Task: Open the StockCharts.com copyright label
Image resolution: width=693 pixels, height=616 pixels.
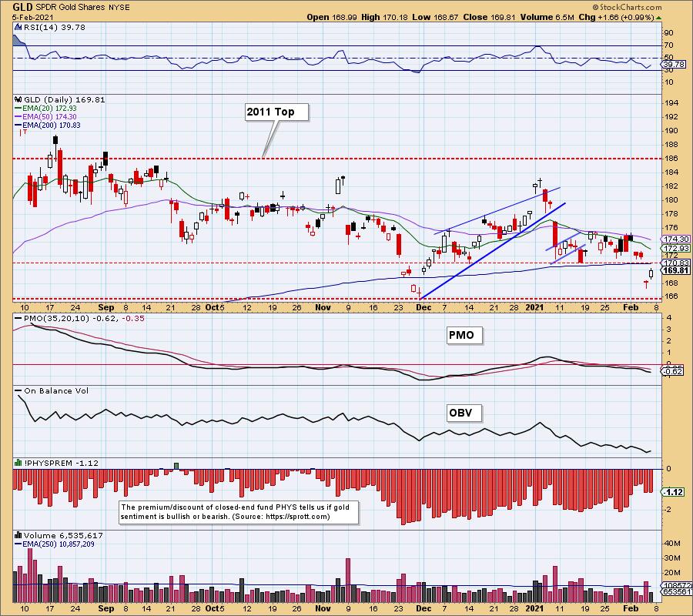Action: tap(628, 7)
